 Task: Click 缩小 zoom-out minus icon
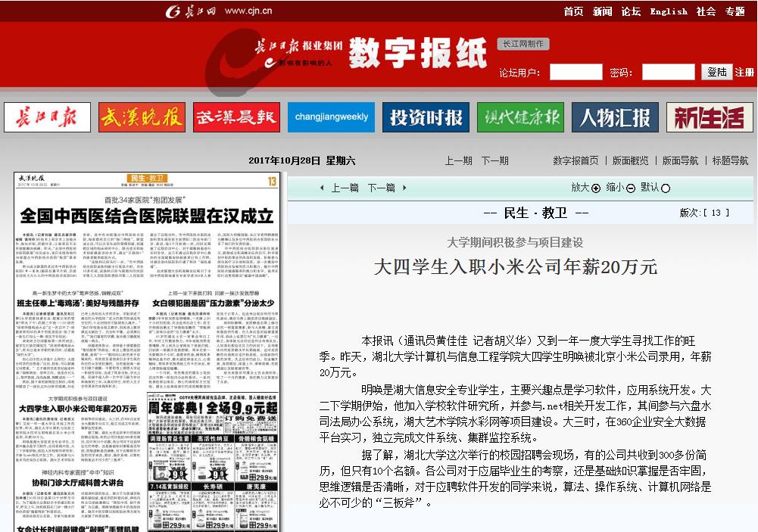(x=631, y=188)
